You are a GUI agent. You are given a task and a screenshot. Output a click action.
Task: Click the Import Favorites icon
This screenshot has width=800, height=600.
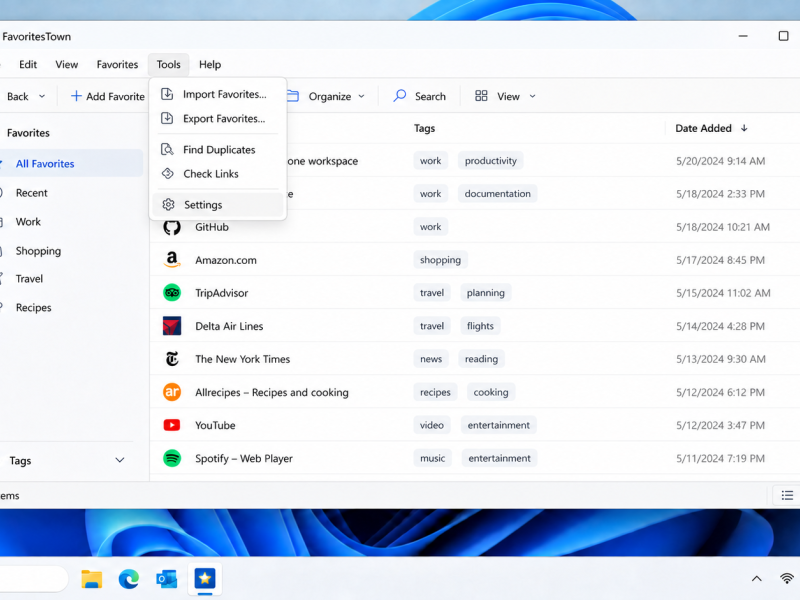167,94
